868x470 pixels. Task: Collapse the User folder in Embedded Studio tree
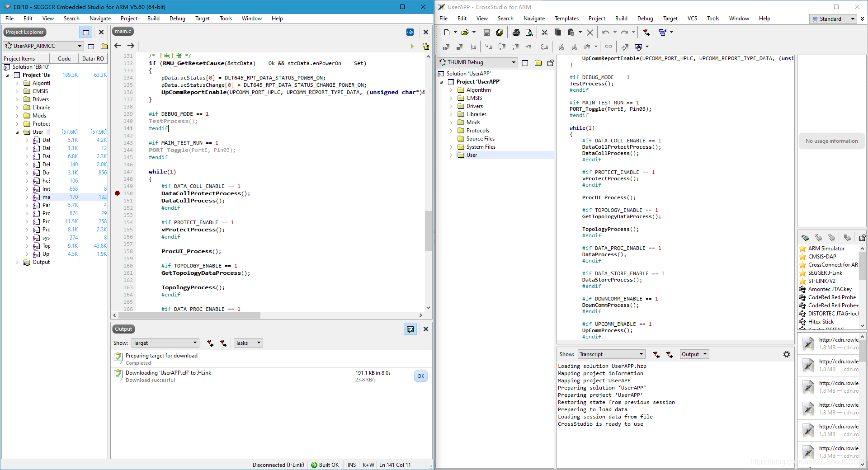[x=17, y=132]
